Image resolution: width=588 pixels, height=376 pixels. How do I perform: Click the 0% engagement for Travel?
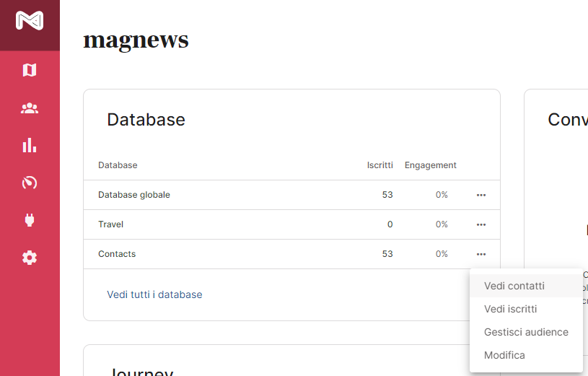(x=442, y=224)
